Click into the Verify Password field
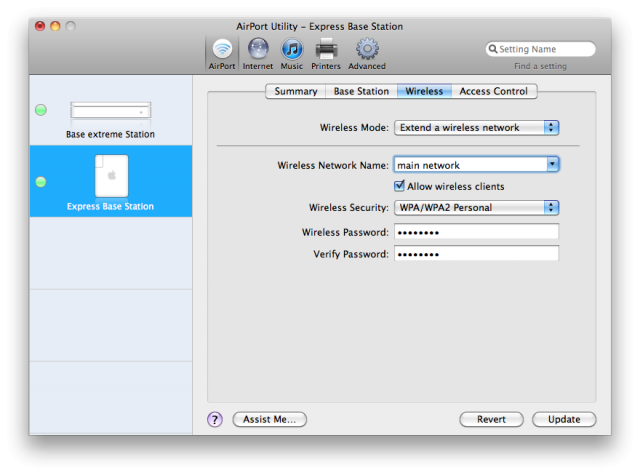The height and width of the screenshot is (475, 640). point(476,253)
